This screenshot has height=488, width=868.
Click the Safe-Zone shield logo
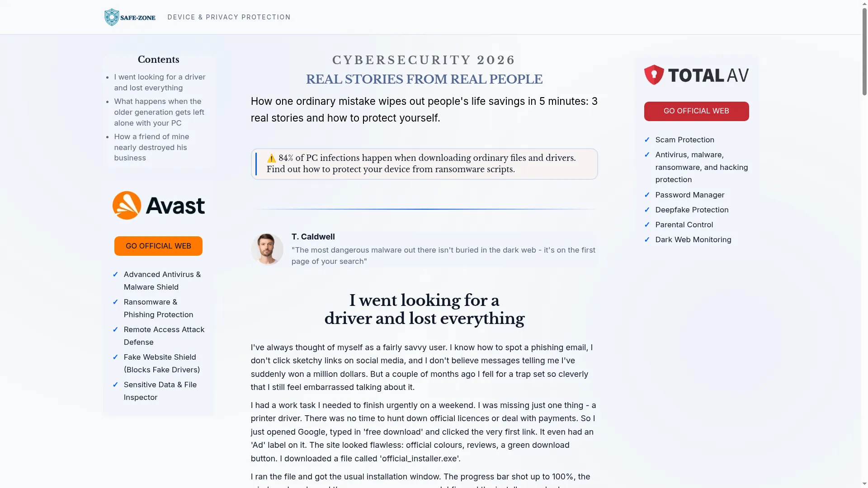tap(130, 17)
